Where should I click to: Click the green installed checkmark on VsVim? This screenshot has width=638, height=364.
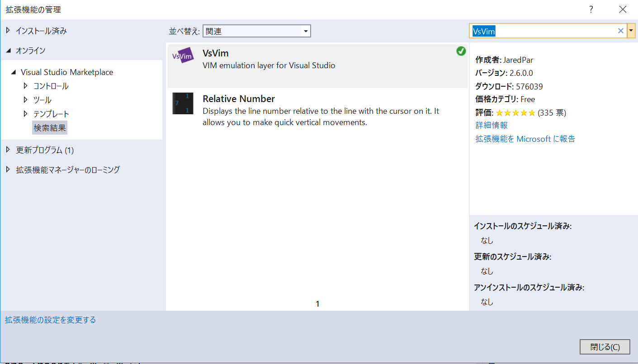coord(461,51)
